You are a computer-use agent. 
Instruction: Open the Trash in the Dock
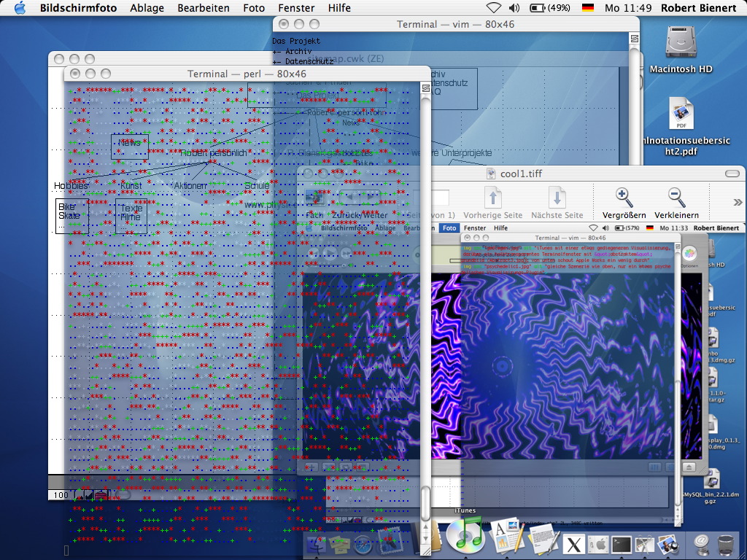(725, 544)
